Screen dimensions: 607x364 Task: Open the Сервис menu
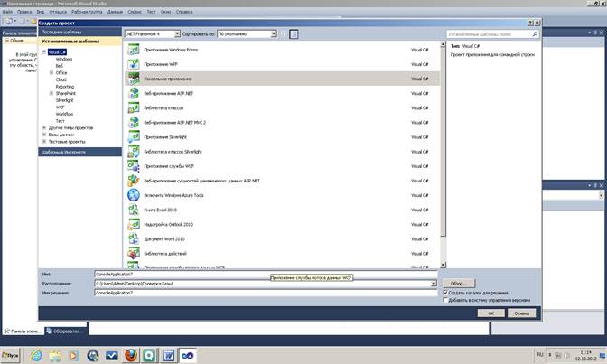(x=135, y=12)
